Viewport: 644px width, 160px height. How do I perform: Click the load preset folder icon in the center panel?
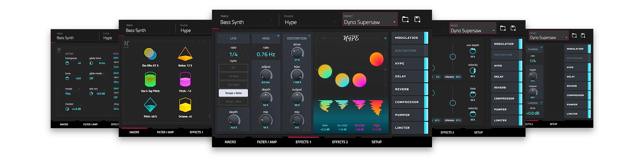[405, 19]
